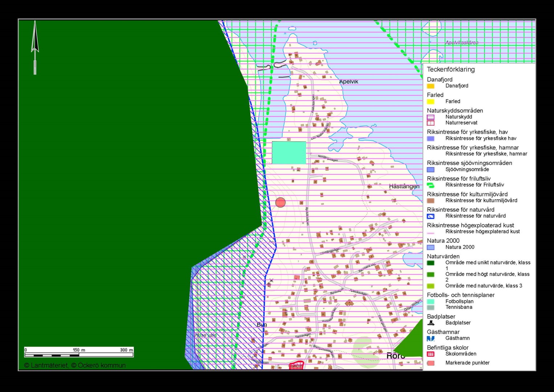Click the Sjöövningsområde legend swatch
The image size is (554, 392).
(x=431, y=170)
